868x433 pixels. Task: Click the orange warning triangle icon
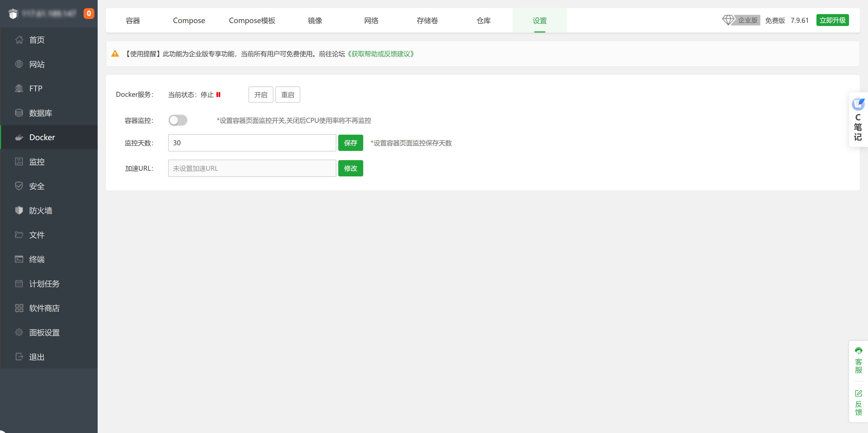point(115,54)
